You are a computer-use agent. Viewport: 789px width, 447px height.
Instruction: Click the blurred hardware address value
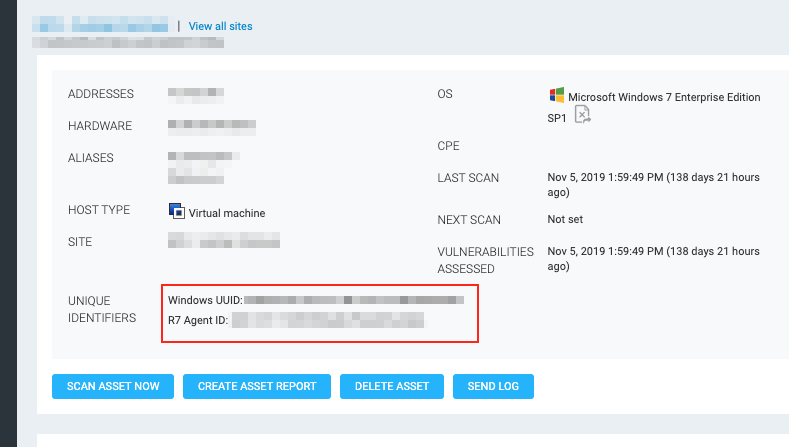point(212,126)
